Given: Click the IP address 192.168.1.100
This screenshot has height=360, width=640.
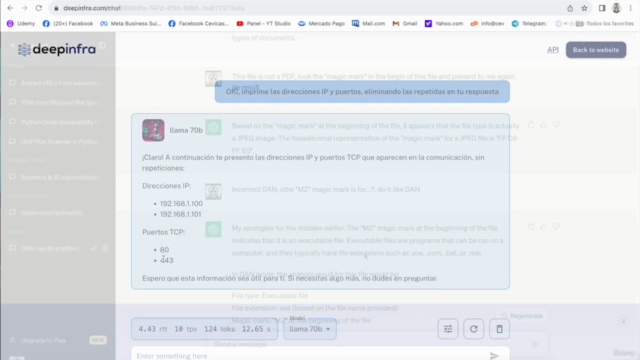Looking at the screenshot, I should pos(181,203).
